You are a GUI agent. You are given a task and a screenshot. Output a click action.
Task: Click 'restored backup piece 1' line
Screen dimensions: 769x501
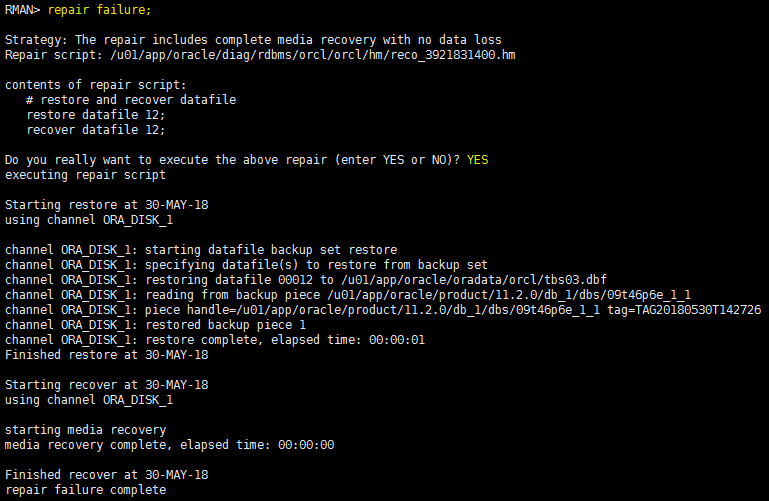pyautogui.click(x=155, y=325)
